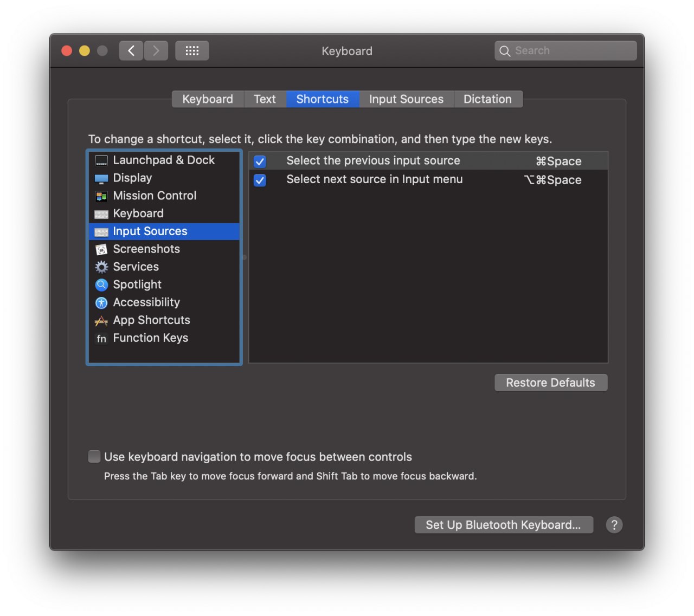The image size is (694, 616).
Task: Click 'Select the previous input source' text
Action: 373,161
